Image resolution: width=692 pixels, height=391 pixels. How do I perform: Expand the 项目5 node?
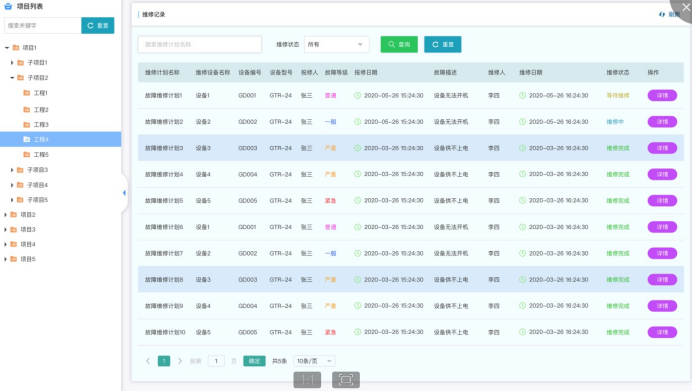click(x=5, y=259)
